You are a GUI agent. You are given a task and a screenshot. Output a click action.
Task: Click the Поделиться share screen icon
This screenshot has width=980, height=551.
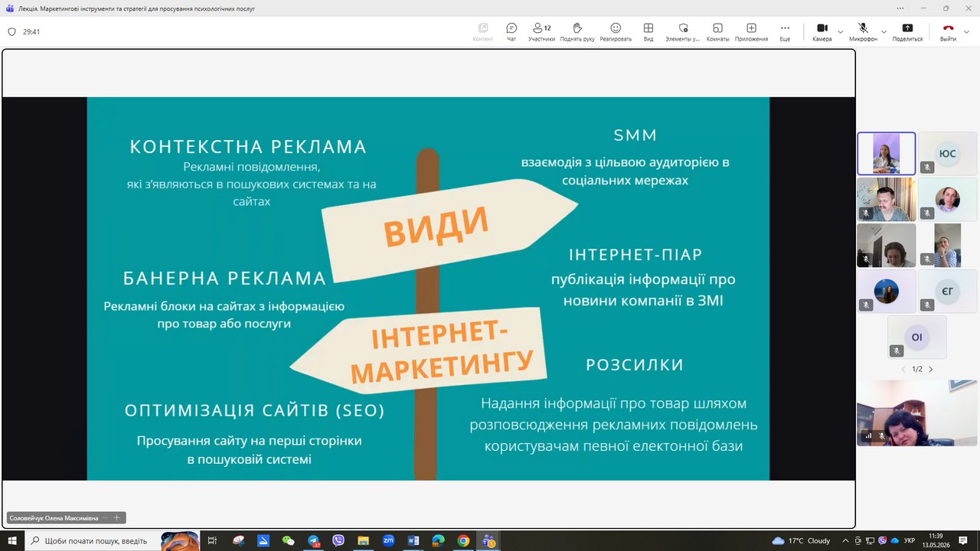pos(907,32)
